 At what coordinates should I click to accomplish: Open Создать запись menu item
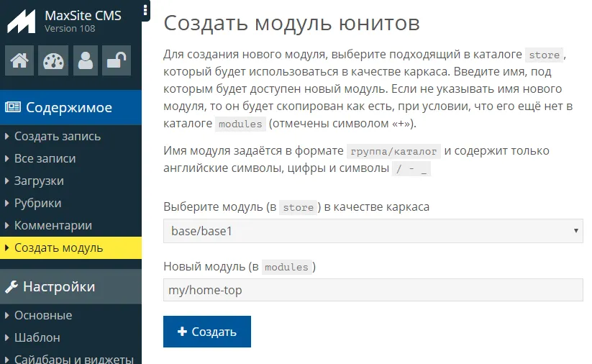[57, 136]
